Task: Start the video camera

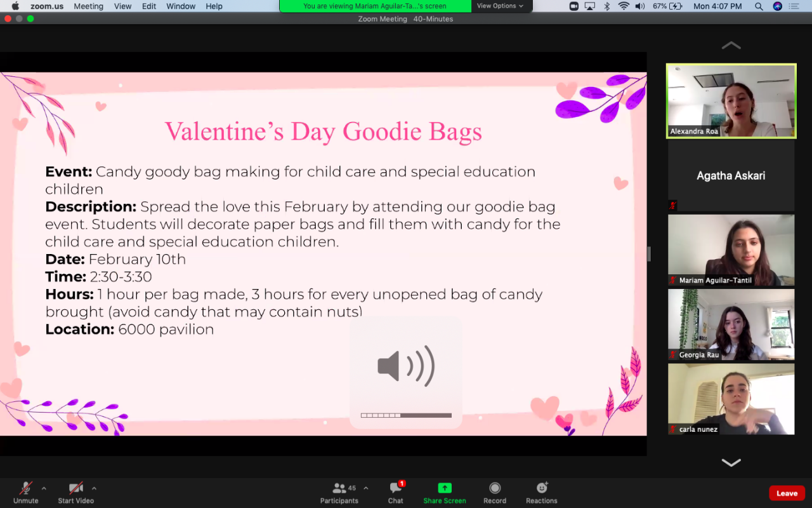Action: 76,492
